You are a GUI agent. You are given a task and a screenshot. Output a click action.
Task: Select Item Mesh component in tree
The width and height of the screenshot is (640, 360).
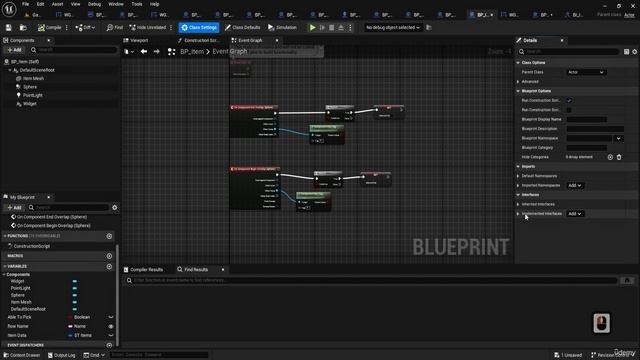click(33, 78)
